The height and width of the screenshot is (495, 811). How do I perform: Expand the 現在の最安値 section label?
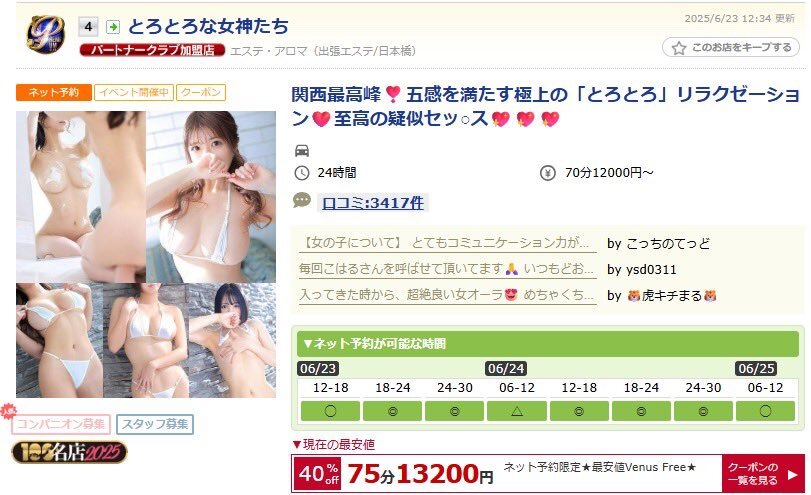pyautogui.click(x=334, y=444)
